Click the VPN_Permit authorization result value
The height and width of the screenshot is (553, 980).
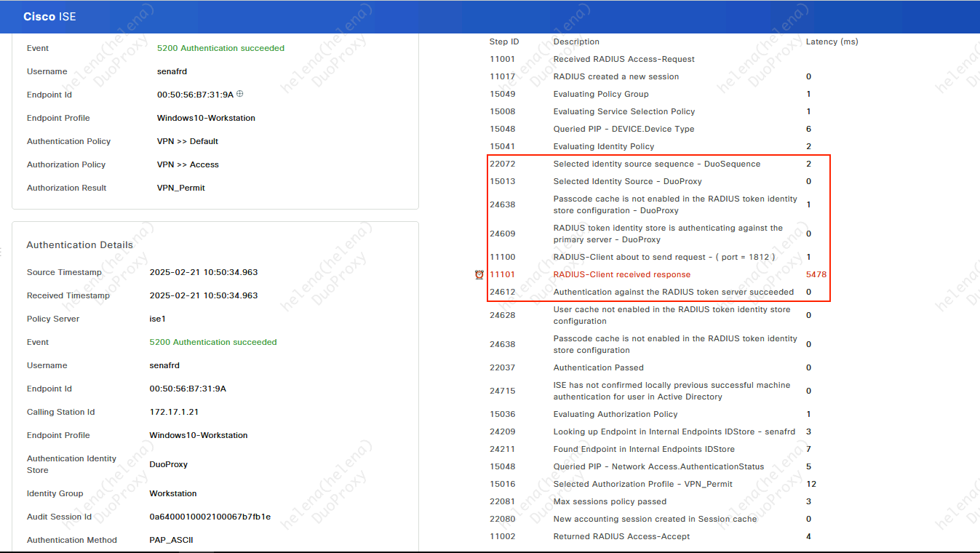coord(181,188)
